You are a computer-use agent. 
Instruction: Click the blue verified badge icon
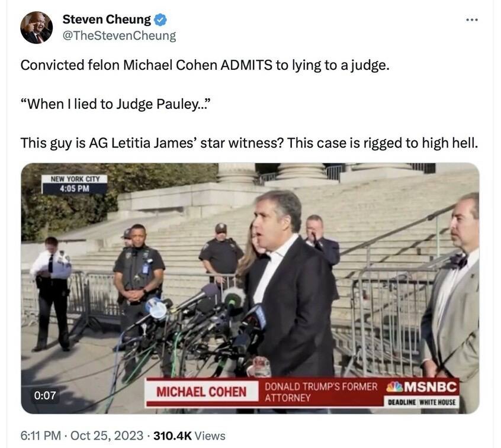click(x=160, y=20)
